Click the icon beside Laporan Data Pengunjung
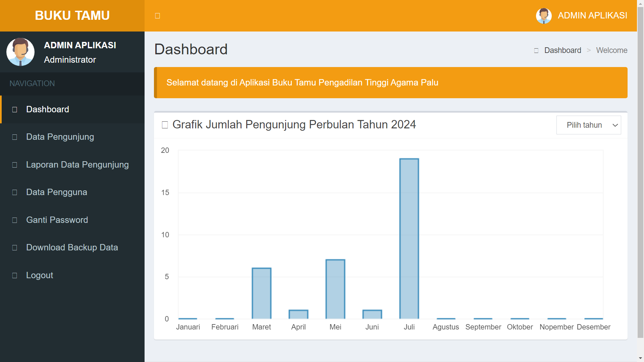 point(14,165)
